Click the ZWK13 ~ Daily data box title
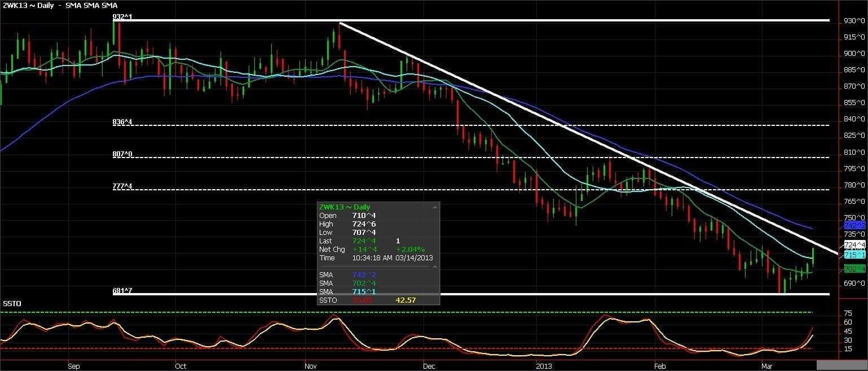 pos(345,207)
